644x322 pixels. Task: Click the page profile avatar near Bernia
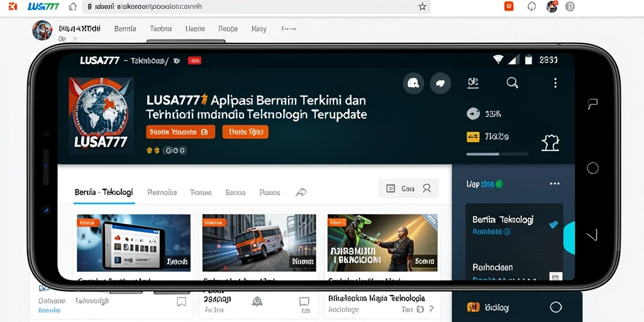(42, 30)
